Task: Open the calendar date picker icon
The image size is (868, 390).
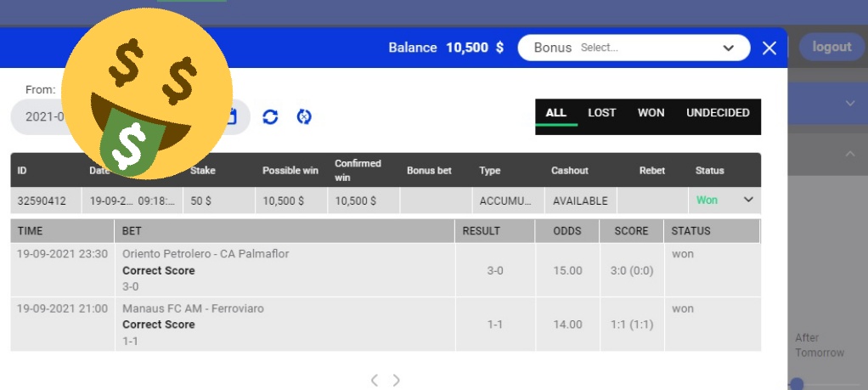Action: (230, 116)
